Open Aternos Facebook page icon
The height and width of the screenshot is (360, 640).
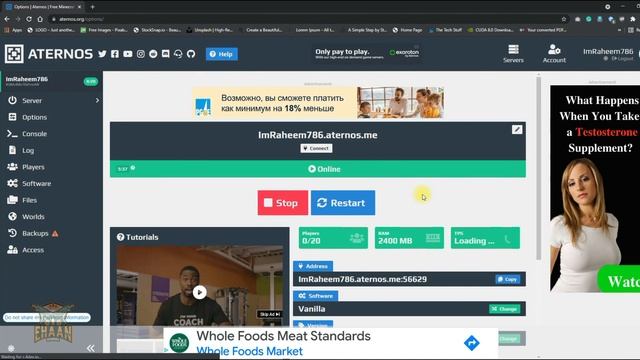click(x=115, y=54)
